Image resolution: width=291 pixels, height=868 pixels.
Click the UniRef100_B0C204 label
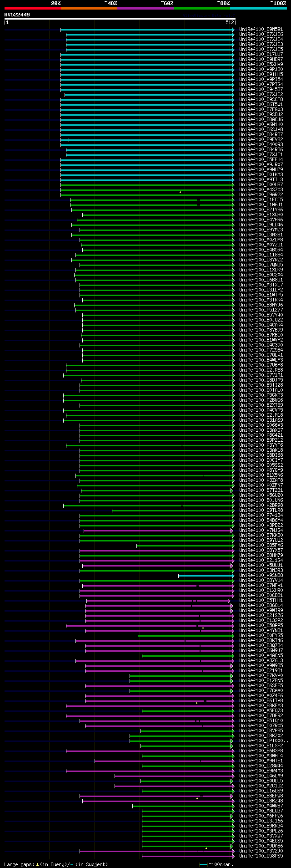[x=261, y=275]
